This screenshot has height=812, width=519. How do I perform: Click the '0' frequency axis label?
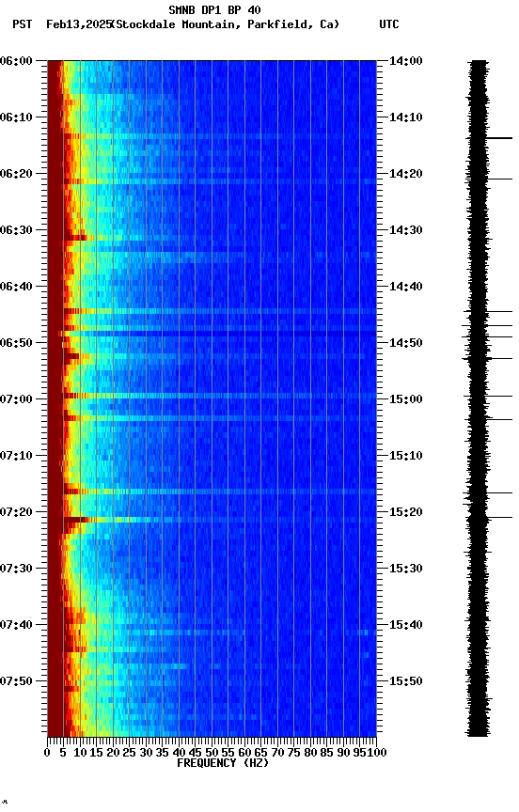tap(47, 753)
